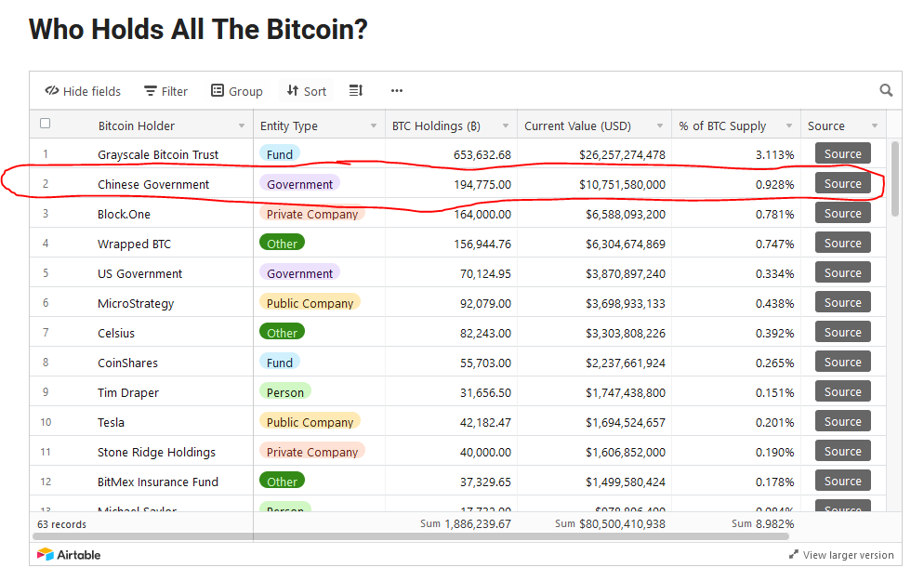Click the 0.781% supply cell

[736, 214]
